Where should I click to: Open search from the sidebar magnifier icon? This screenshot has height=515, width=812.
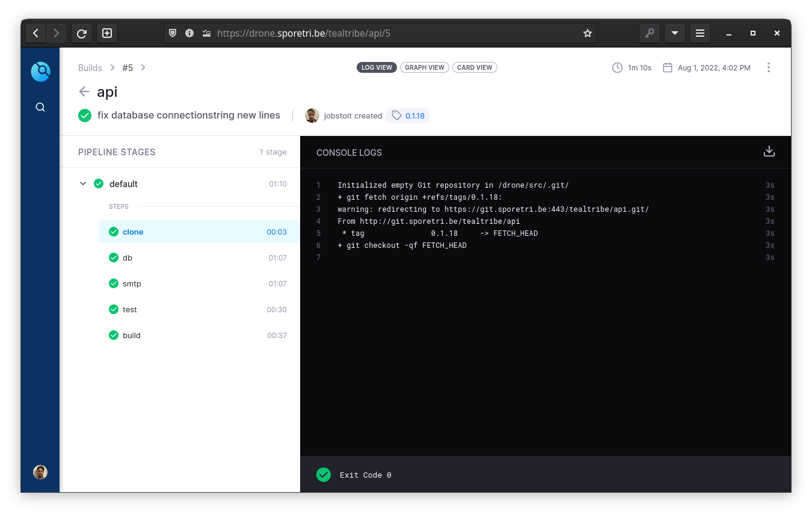[x=40, y=107]
